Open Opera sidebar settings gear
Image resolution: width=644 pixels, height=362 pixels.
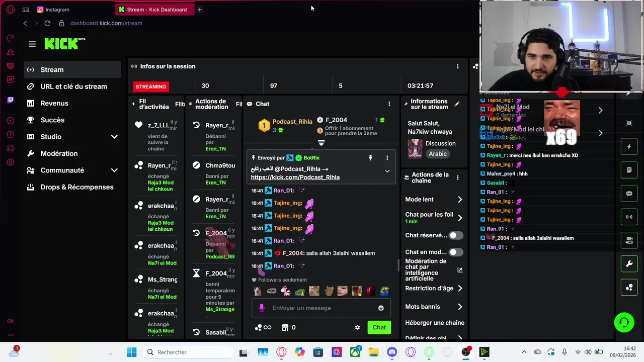click(x=10, y=162)
